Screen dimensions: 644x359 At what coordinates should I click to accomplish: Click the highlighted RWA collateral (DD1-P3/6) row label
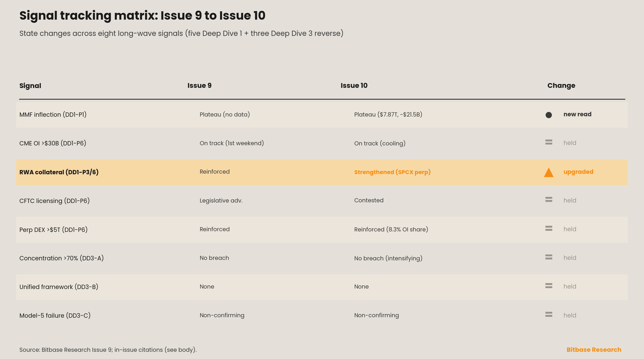(x=59, y=172)
